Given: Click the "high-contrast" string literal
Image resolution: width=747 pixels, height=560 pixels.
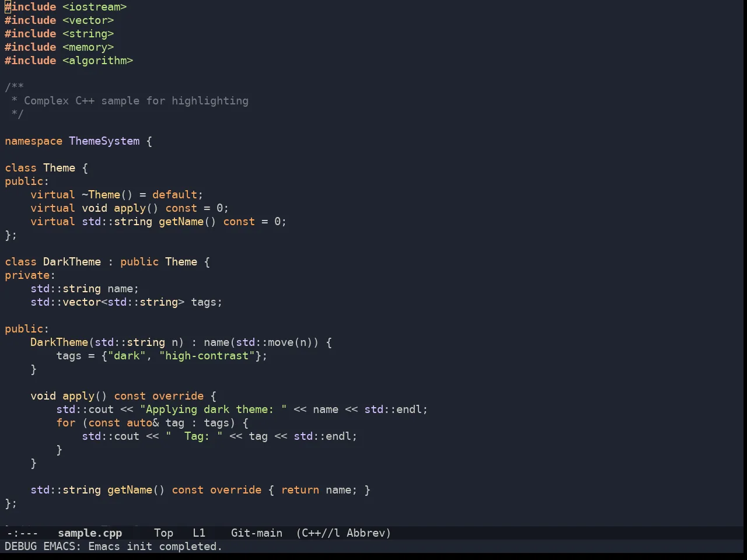Looking at the screenshot, I should (207, 356).
